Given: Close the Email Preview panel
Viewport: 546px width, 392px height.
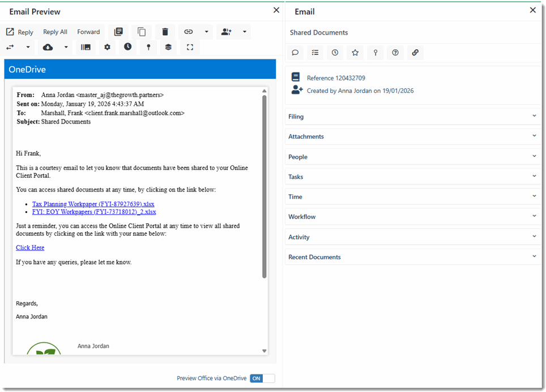Looking at the screenshot, I should (276, 10).
